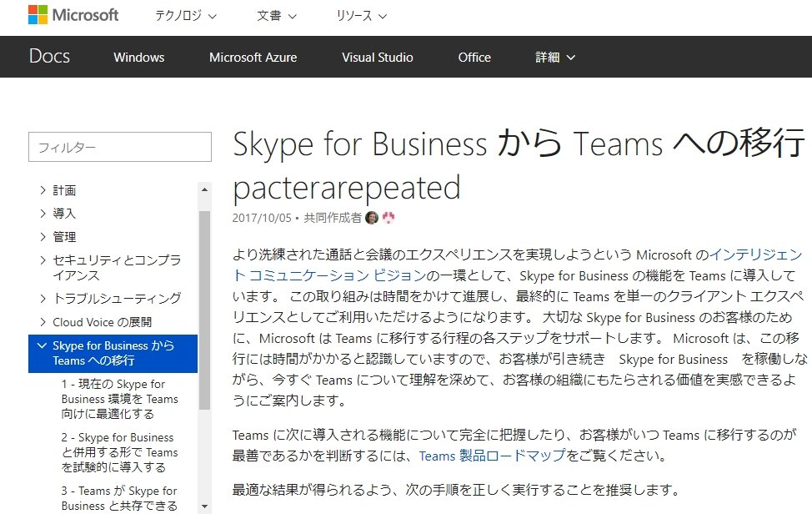Click 共同作成者 label
Screen dimensions: 812x514
333,218
